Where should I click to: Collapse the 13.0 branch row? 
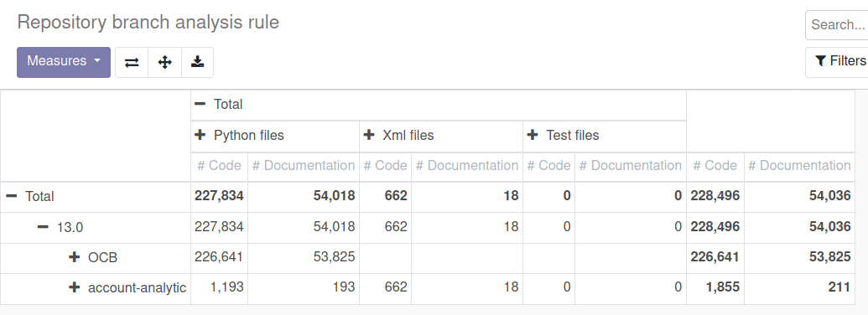(96, 228)
